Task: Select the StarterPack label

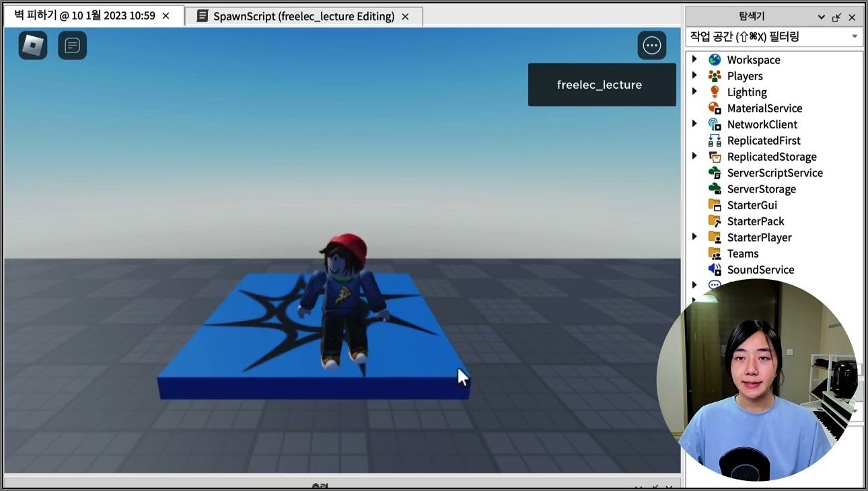Action: [756, 221]
